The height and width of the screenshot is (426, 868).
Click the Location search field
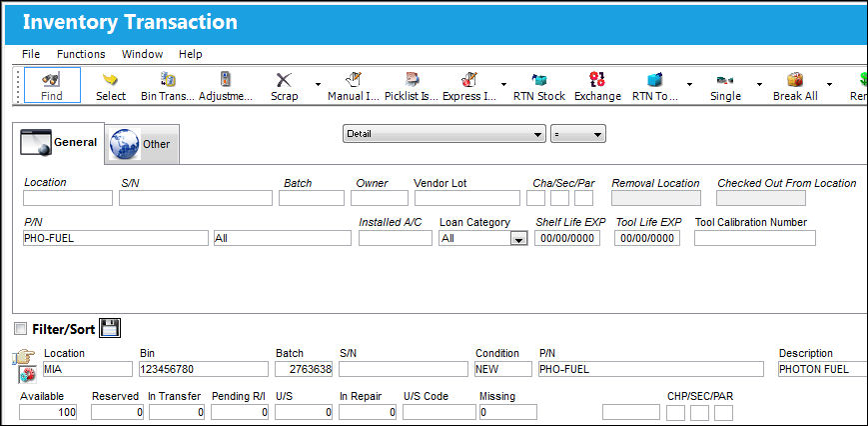(68, 198)
